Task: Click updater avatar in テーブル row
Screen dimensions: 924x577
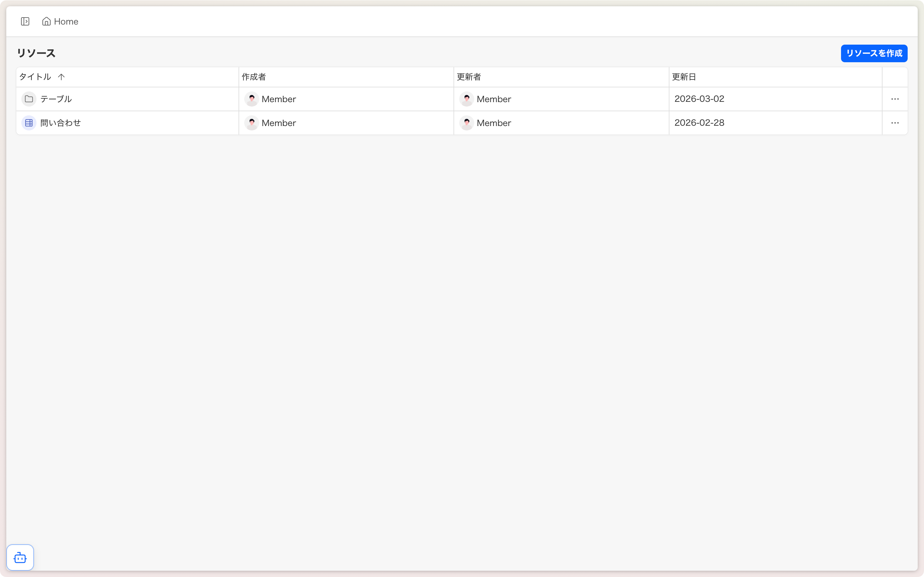Action: pos(466,99)
